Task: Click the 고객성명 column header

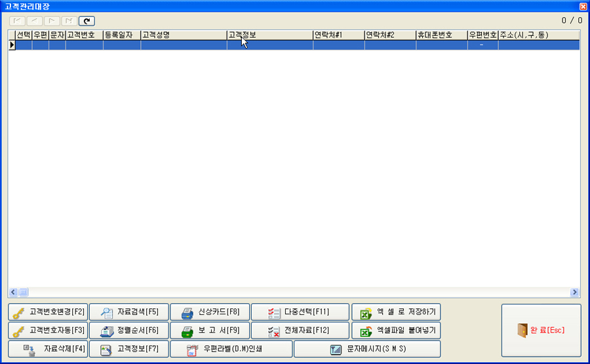Action: [x=184, y=35]
